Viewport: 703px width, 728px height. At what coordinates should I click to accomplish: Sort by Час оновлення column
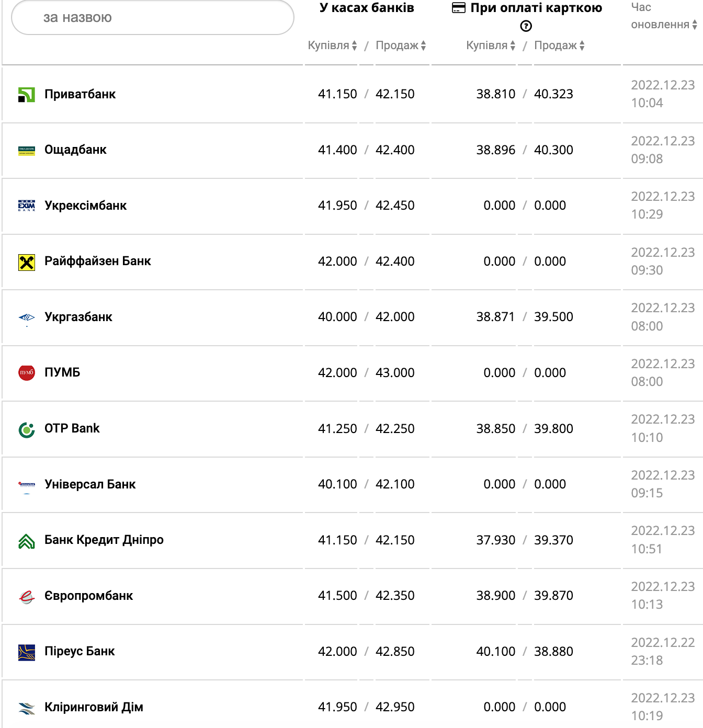663,24
